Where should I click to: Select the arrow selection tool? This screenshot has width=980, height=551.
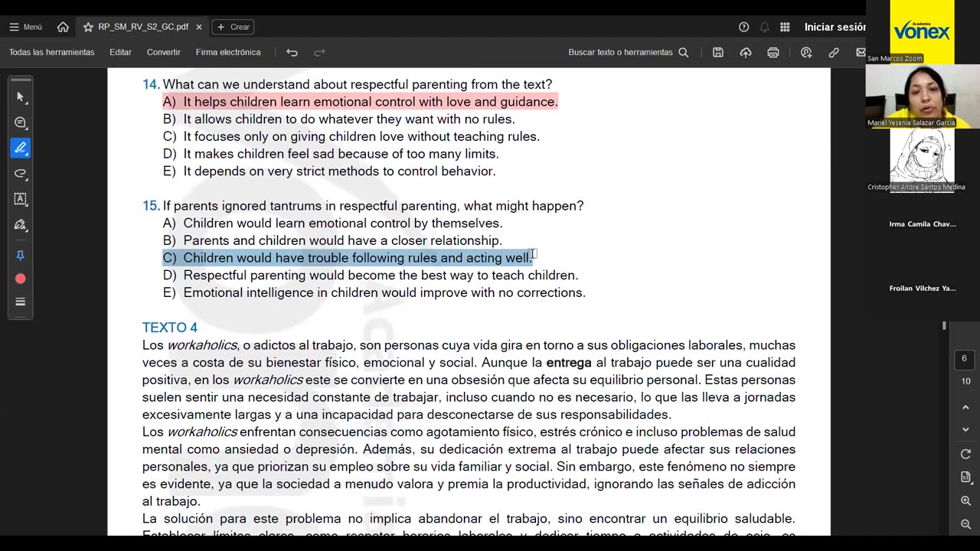21,97
